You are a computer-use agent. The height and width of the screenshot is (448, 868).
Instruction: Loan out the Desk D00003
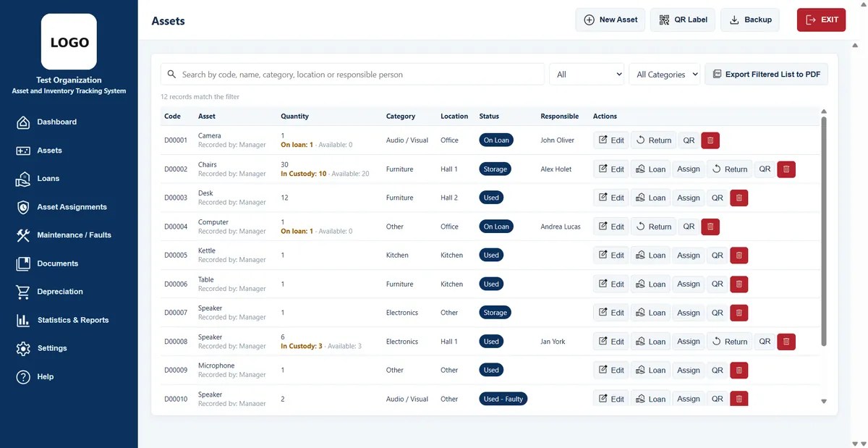coord(650,198)
